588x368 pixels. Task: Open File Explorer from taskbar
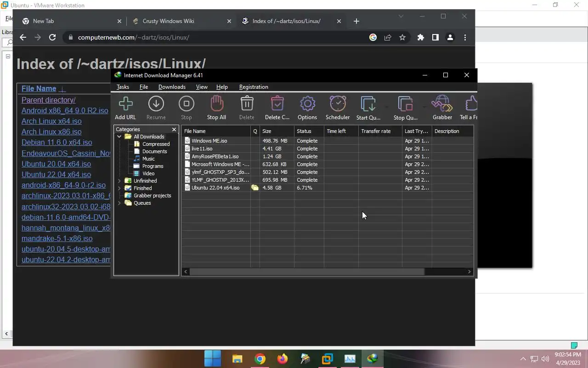(237, 358)
